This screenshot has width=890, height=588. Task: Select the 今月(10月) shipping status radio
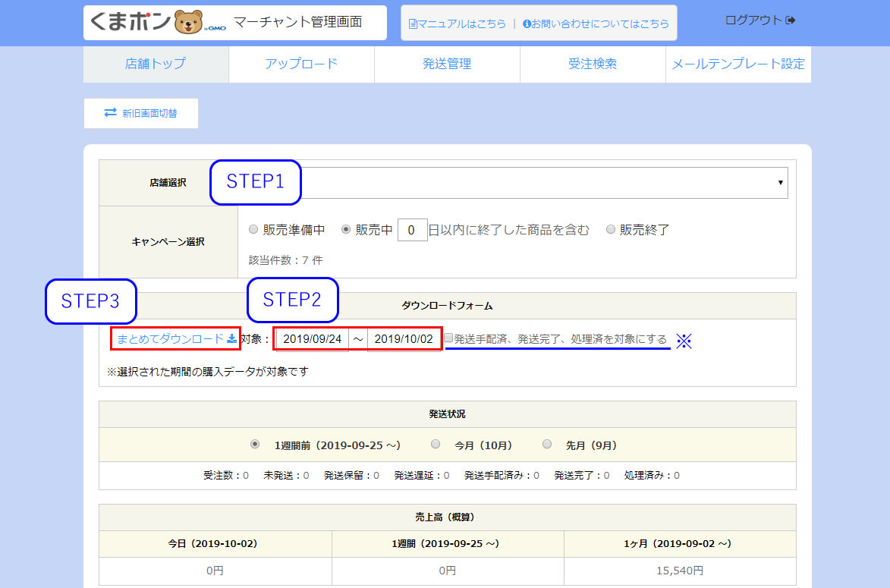coord(436,445)
